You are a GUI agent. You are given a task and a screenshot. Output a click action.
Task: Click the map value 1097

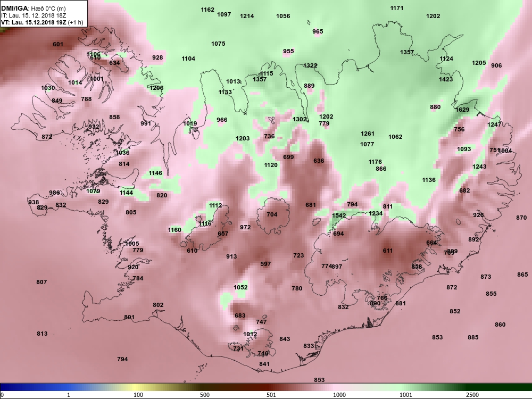click(224, 14)
